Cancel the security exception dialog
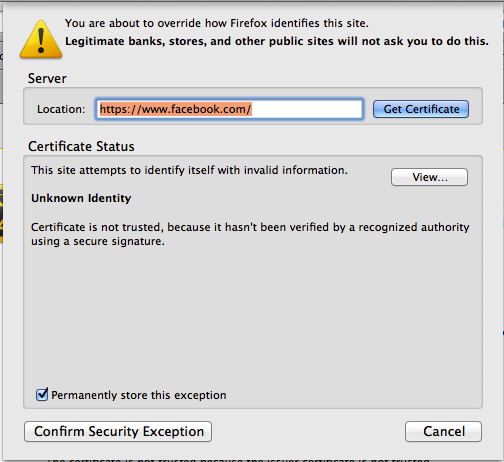 443,431
